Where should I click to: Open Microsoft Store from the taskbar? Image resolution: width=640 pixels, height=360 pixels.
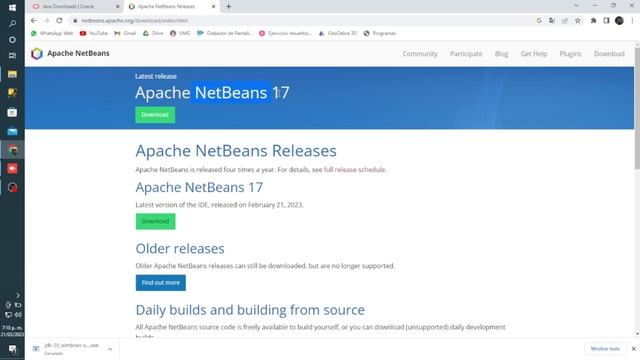coord(12,112)
